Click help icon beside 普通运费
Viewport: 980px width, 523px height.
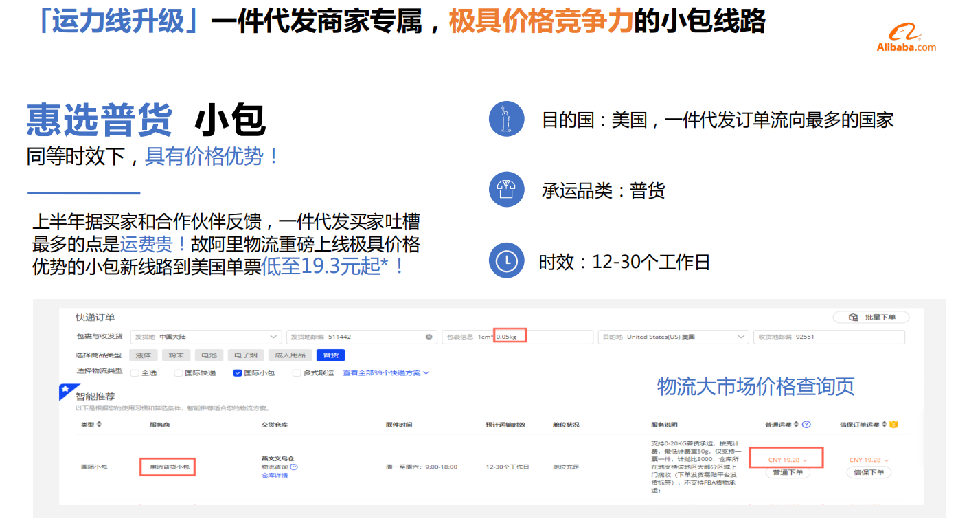(807, 425)
